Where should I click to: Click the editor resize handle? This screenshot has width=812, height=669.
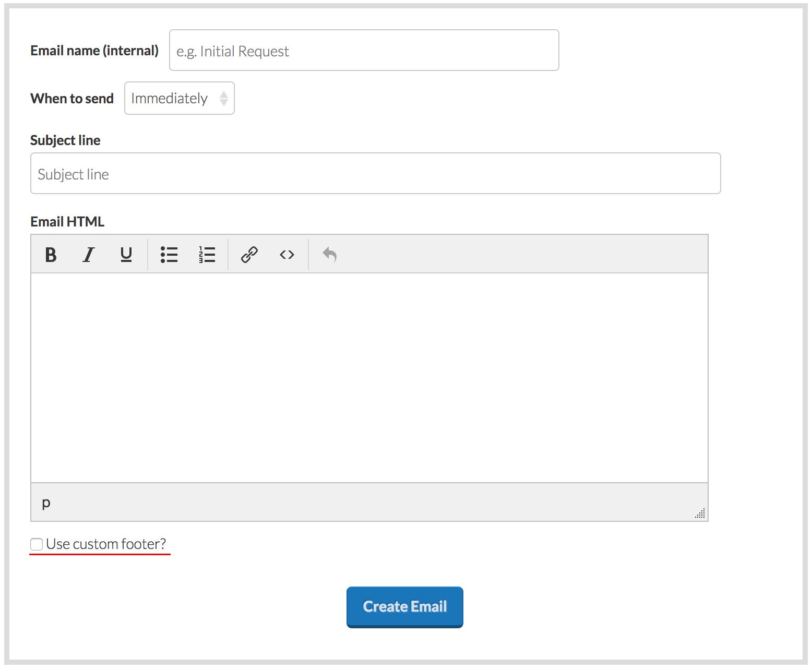pyautogui.click(x=700, y=513)
